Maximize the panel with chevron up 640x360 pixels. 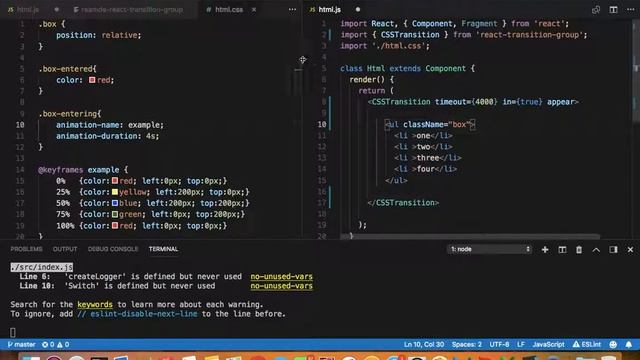596,249
